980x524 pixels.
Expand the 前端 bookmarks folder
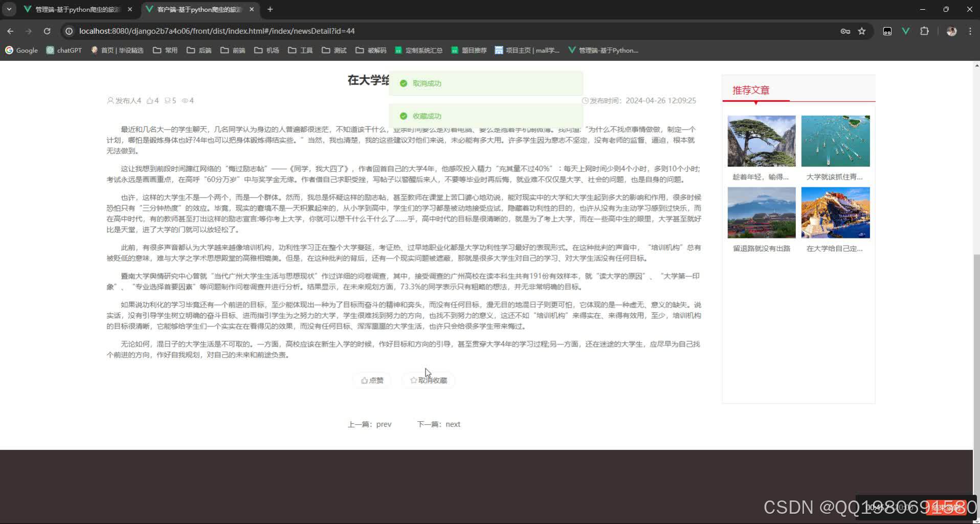[232, 50]
